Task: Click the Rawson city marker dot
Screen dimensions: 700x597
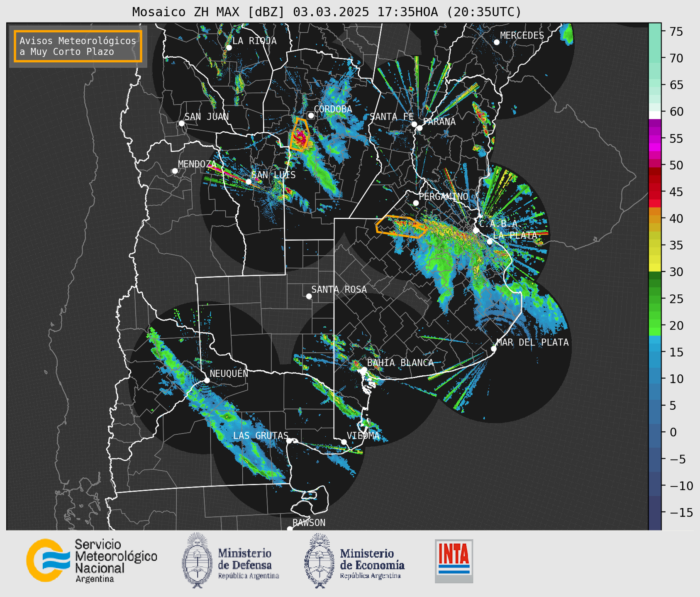Action: coord(290,528)
